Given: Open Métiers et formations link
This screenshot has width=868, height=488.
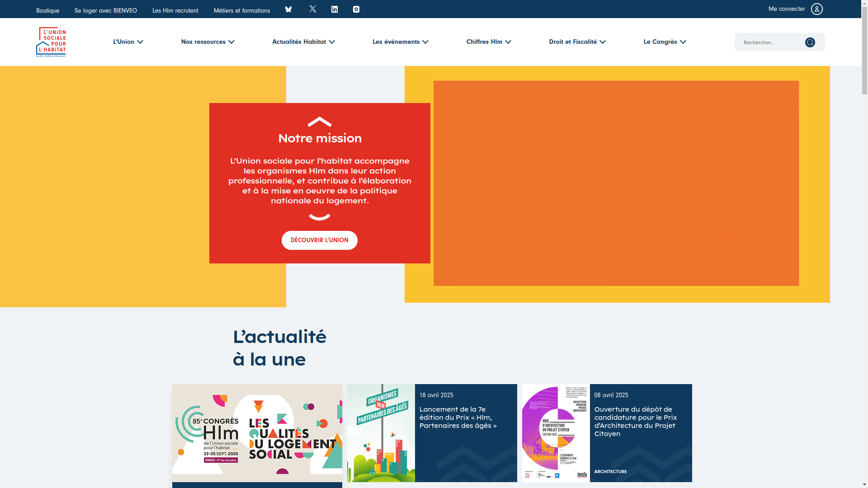Looking at the screenshot, I should tap(242, 10).
